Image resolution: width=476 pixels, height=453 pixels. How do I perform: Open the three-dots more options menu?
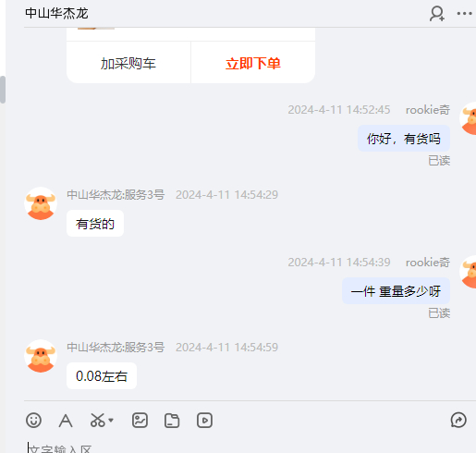point(464,14)
